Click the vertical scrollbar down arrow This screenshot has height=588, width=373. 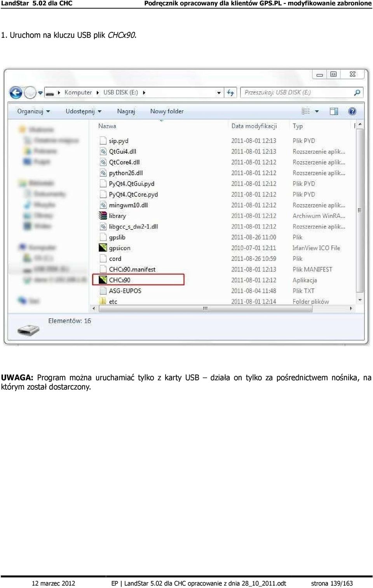coord(360,300)
